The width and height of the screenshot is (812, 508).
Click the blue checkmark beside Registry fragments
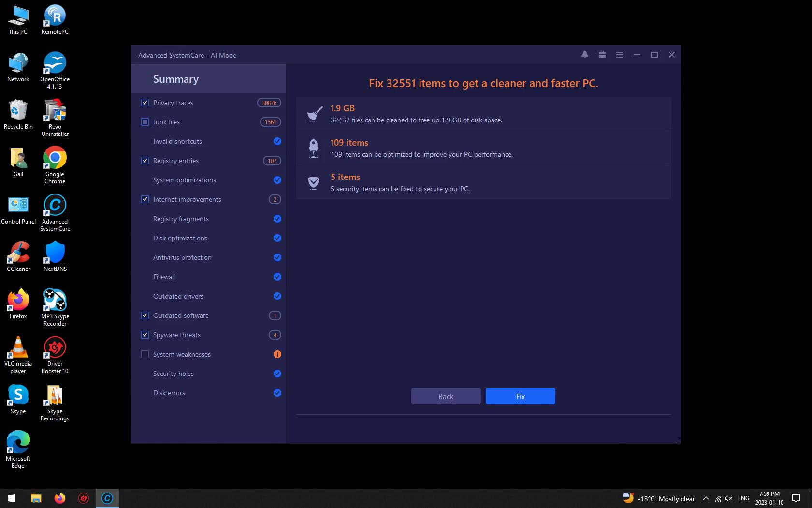(x=277, y=219)
